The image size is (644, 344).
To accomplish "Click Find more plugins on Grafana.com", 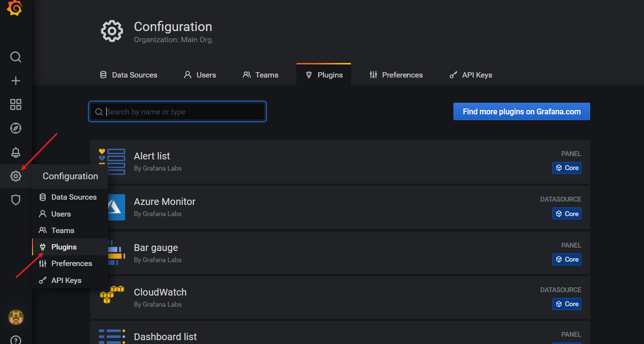I will click(x=522, y=111).
